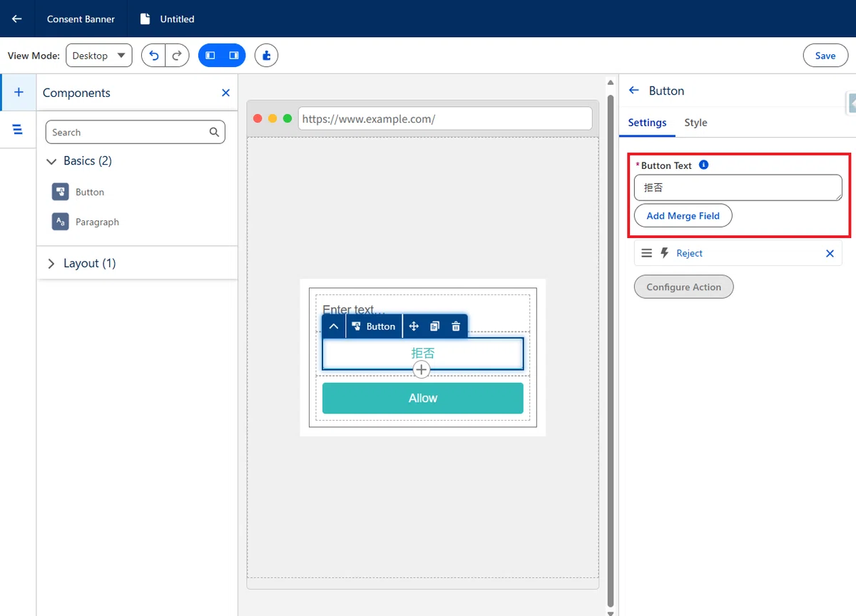Select the Button component icon
The width and height of the screenshot is (856, 616).
[60, 192]
